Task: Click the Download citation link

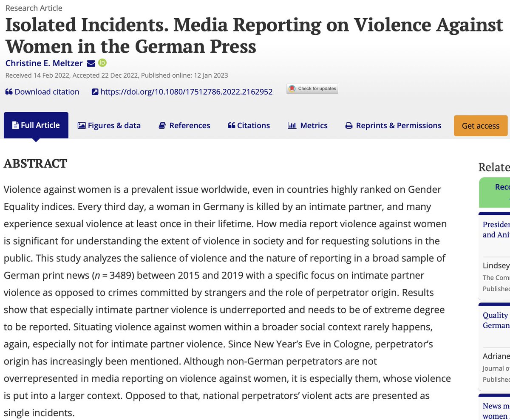Action: tap(47, 92)
